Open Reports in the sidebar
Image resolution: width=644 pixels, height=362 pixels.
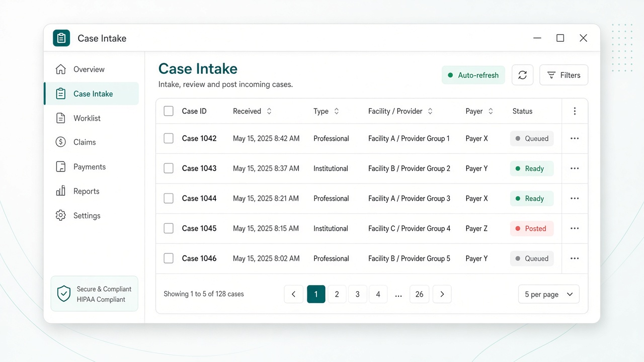coord(92,191)
